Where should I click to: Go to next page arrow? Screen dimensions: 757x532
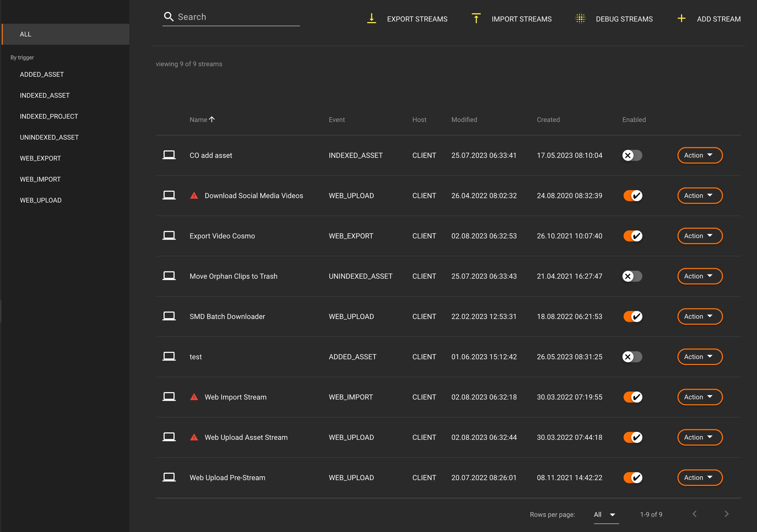pyautogui.click(x=726, y=514)
